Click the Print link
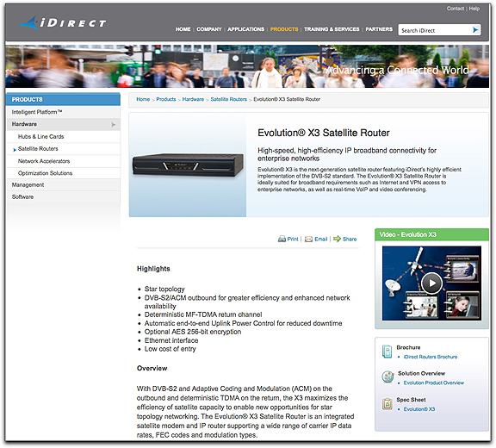Image resolution: width=496 pixels, height=448 pixels. coord(293,240)
